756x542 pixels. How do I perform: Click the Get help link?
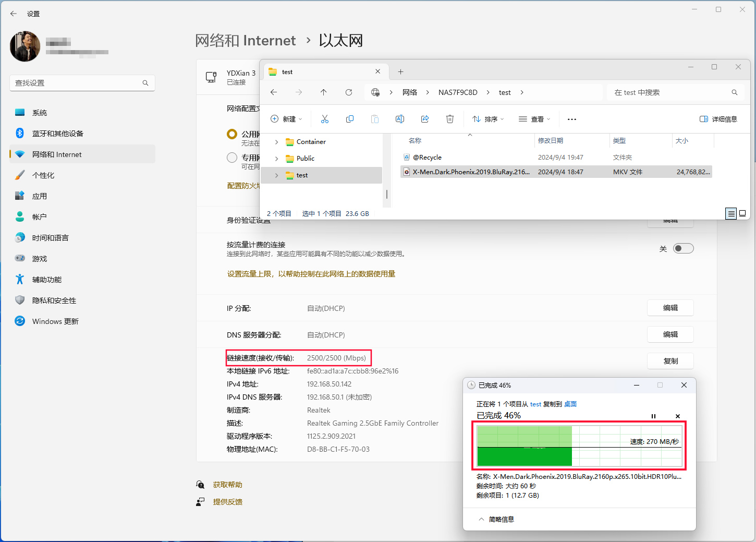pos(227,485)
